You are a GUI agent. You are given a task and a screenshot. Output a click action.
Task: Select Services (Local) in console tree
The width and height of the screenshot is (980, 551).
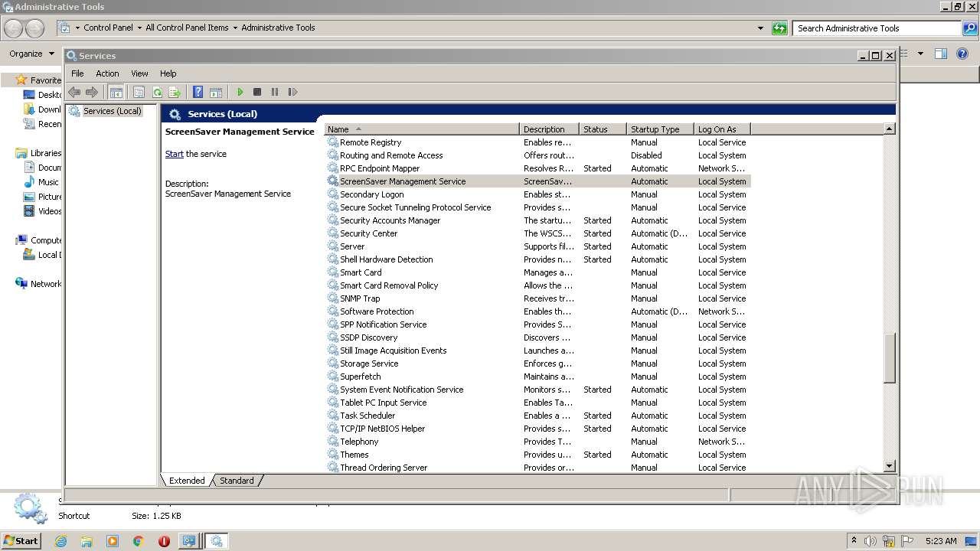112,111
